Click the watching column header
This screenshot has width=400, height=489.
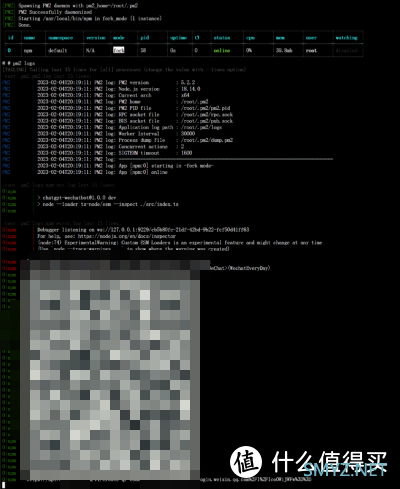tap(346, 38)
